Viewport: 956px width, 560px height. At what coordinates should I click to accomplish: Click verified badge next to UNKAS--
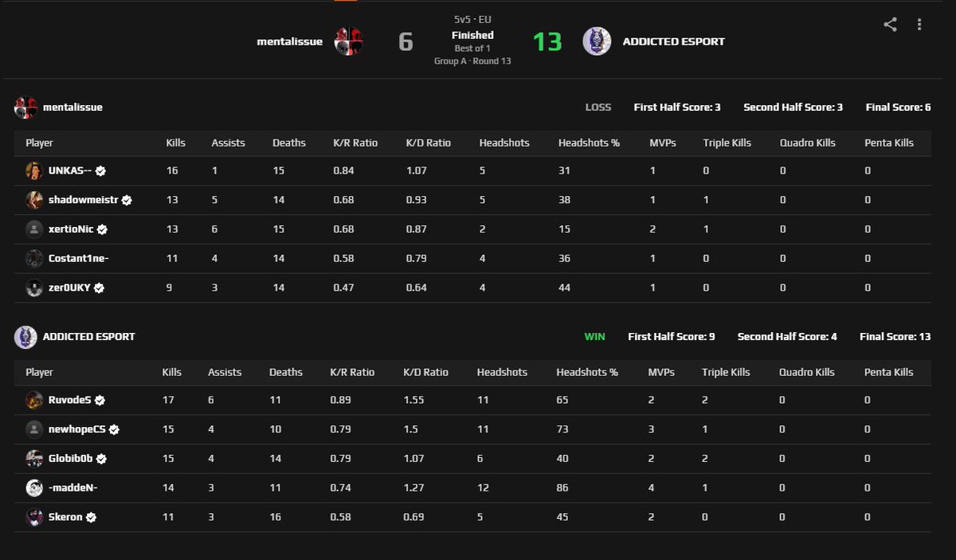click(101, 171)
